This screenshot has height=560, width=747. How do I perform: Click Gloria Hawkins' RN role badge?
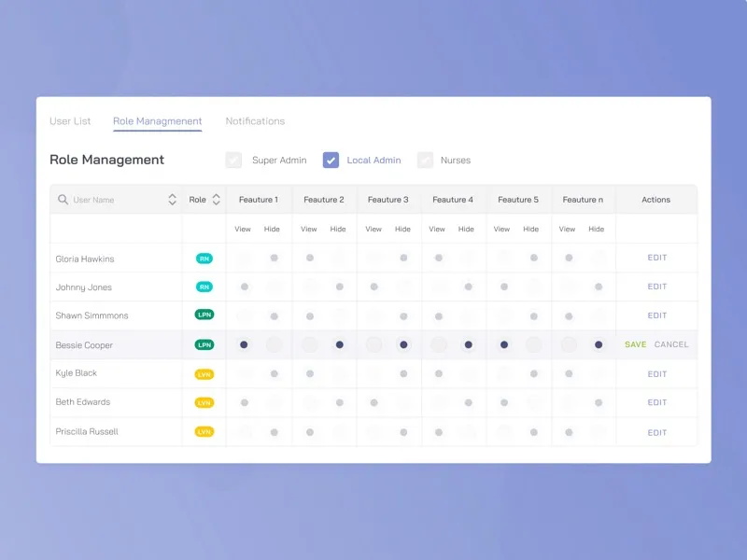pyautogui.click(x=204, y=259)
